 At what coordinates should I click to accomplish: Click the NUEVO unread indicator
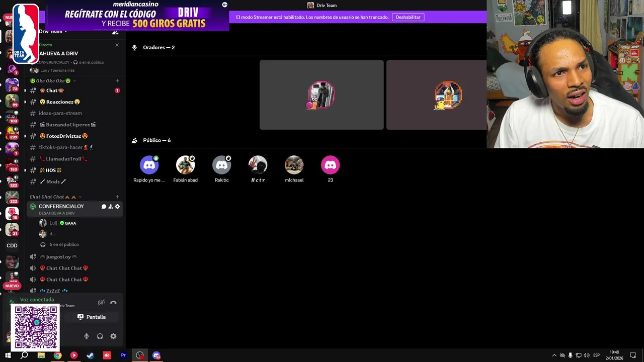[x=12, y=286]
